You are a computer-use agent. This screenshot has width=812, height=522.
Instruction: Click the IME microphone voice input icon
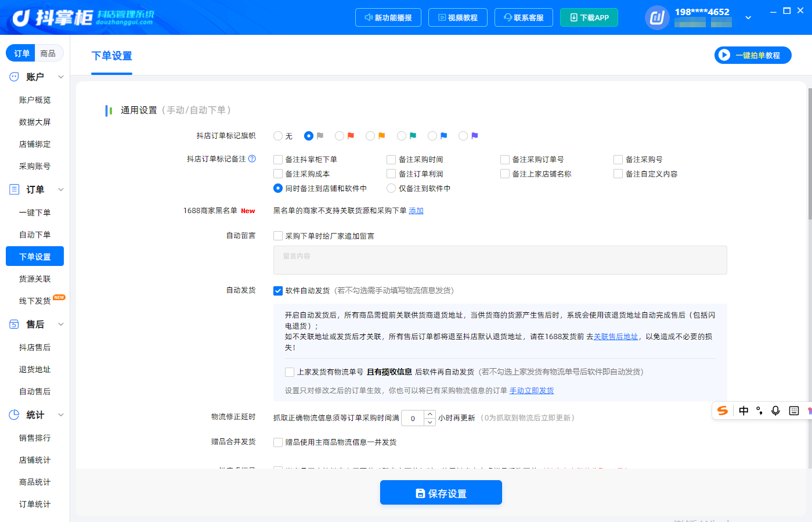click(x=775, y=411)
